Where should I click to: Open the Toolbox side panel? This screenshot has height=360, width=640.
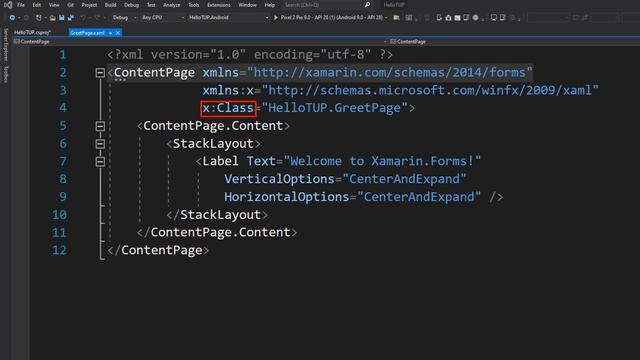[5, 74]
